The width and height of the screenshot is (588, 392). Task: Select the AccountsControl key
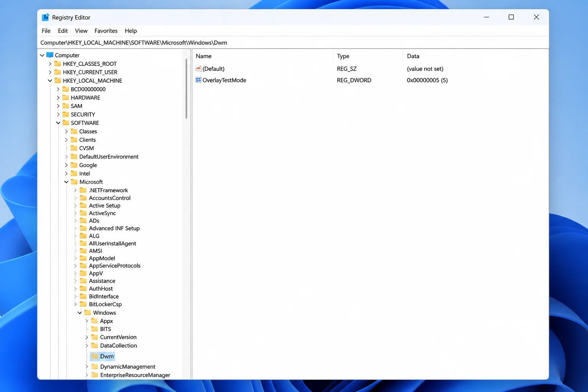pyautogui.click(x=109, y=198)
